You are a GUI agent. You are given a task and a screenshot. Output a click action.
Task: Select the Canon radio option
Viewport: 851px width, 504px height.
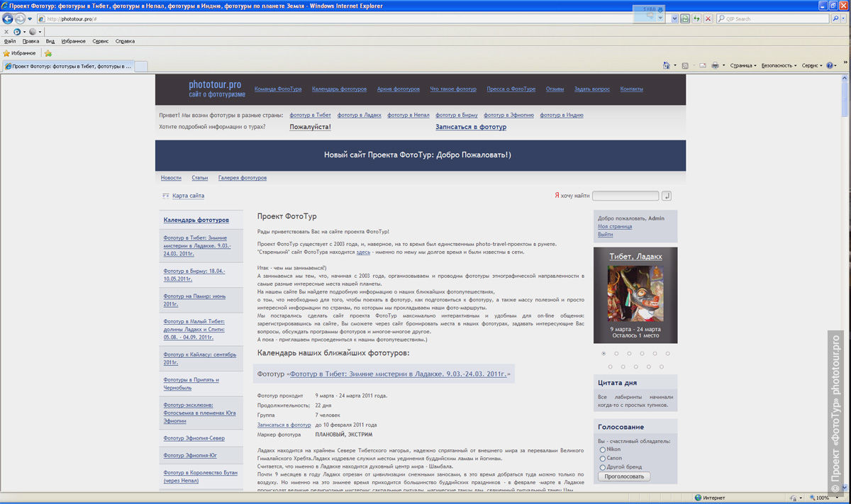[603, 458]
